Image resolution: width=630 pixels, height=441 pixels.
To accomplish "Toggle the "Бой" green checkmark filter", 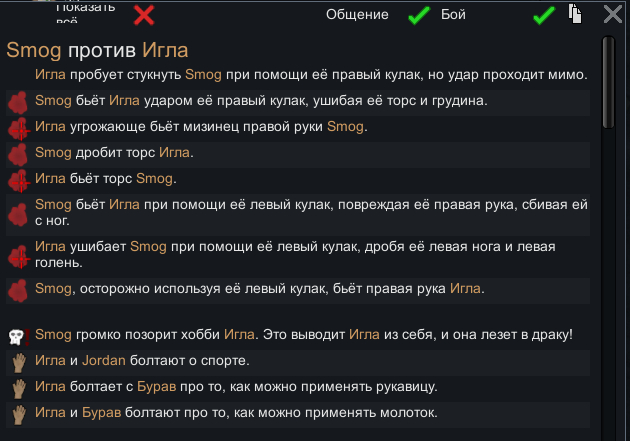I will 544,15.
